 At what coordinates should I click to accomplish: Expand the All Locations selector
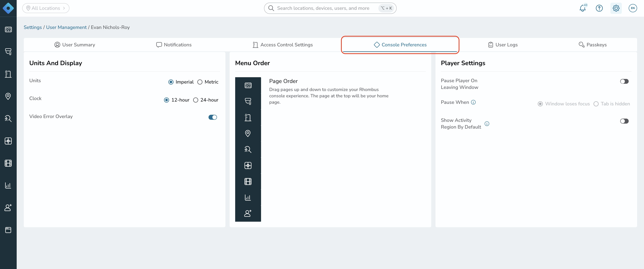pyautogui.click(x=46, y=8)
